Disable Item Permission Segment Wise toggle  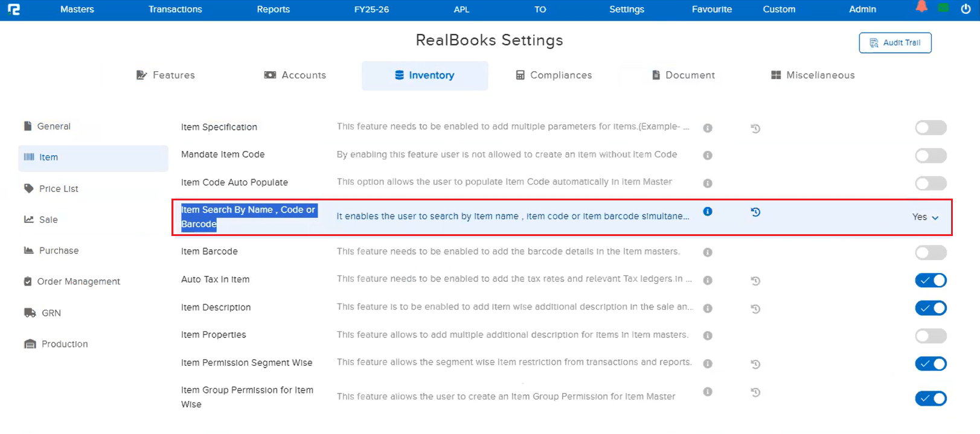(x=930, y=363)
